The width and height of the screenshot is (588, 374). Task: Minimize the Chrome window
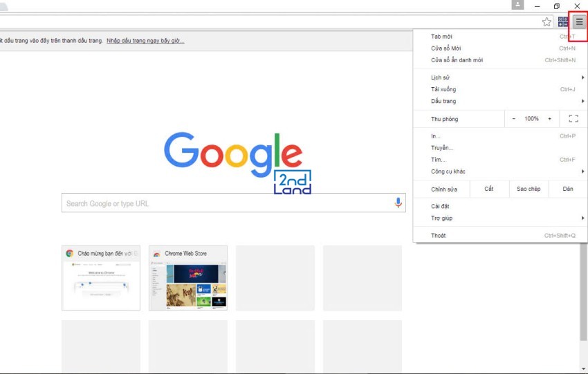tap(537, 6)
